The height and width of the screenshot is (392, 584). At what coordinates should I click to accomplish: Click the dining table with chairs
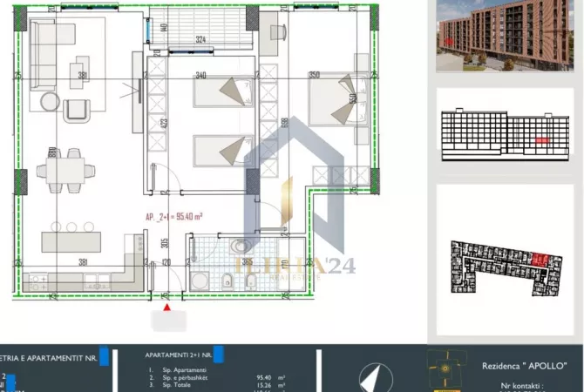(67, 167)
